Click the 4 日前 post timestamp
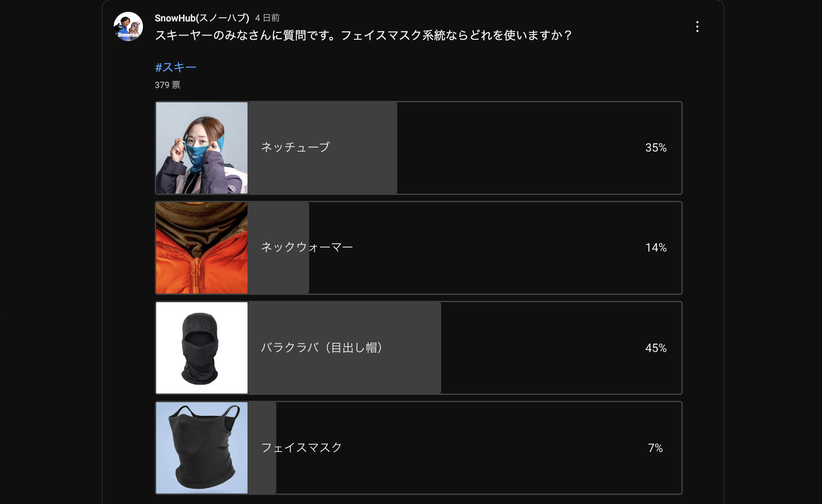 [267, 18]
